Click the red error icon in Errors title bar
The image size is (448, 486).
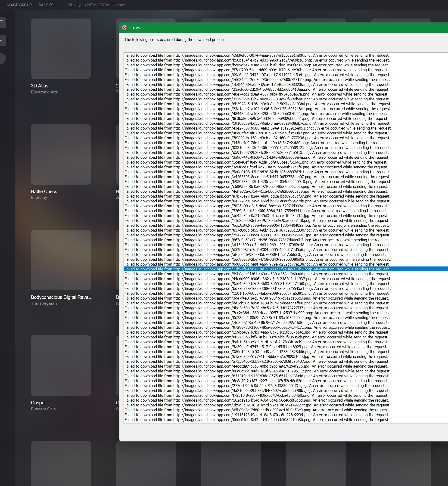point(124,28)
